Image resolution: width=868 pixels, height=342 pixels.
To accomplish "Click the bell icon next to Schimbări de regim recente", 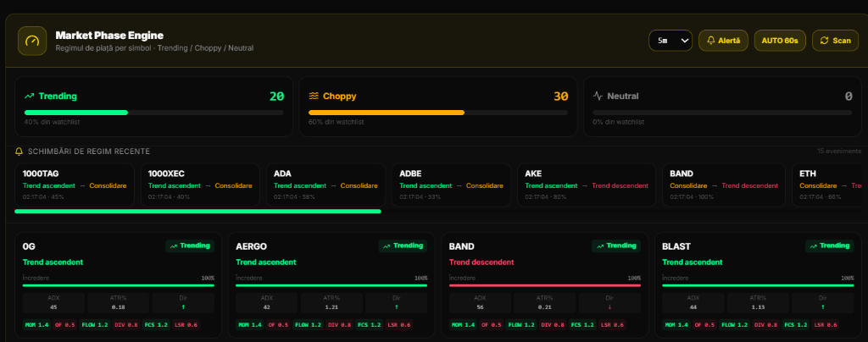I will (x=19, y=152).
